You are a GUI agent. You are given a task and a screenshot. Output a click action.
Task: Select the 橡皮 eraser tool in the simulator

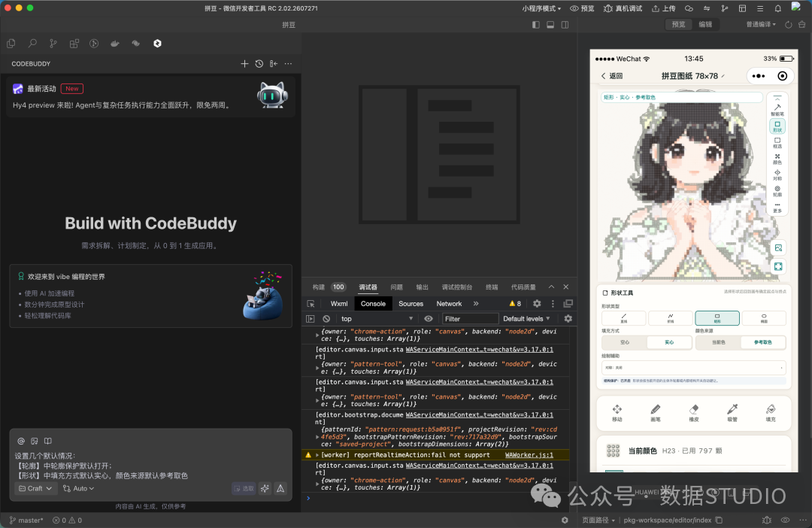[694, 413]
